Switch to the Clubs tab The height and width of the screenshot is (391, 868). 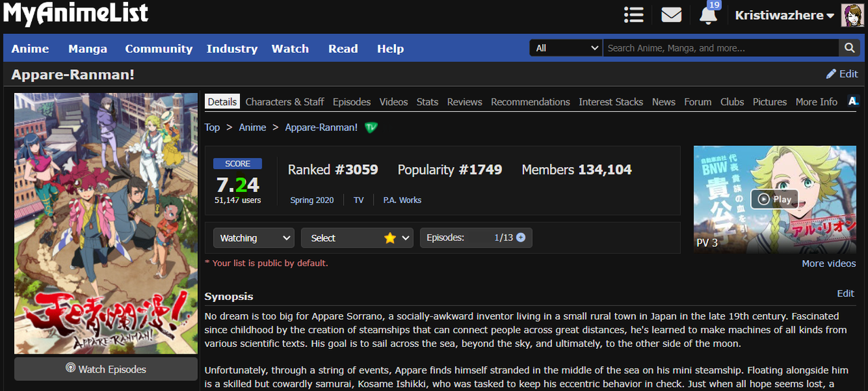[732, 102]
